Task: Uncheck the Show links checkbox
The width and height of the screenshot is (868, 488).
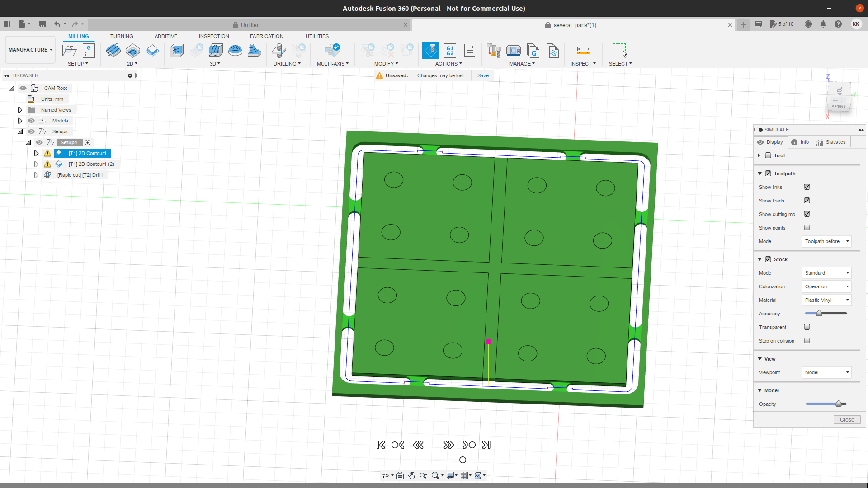Action: coord(807,187)
